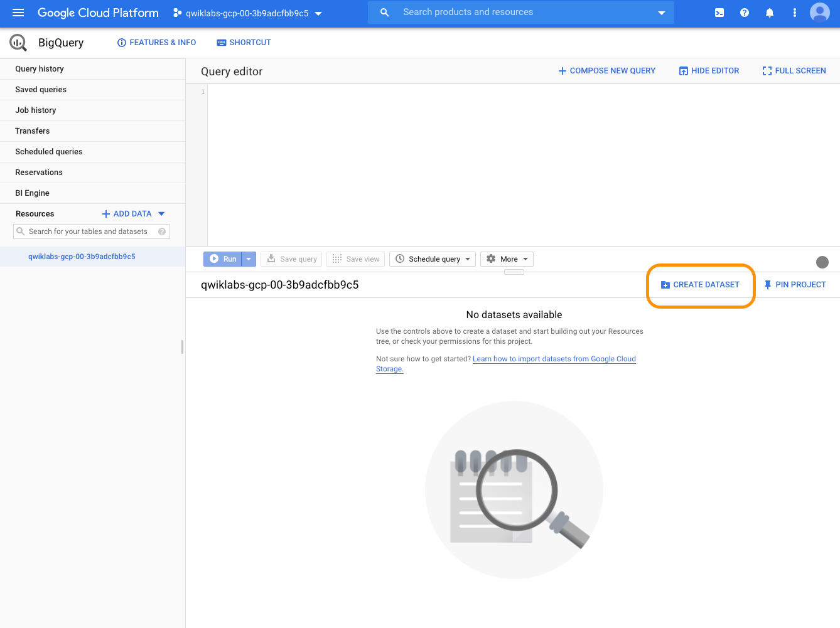Follow the import datasets from Cloud Storage link
Image resolution: width=840 pixels, height=628 pixels.
point(554,359)
